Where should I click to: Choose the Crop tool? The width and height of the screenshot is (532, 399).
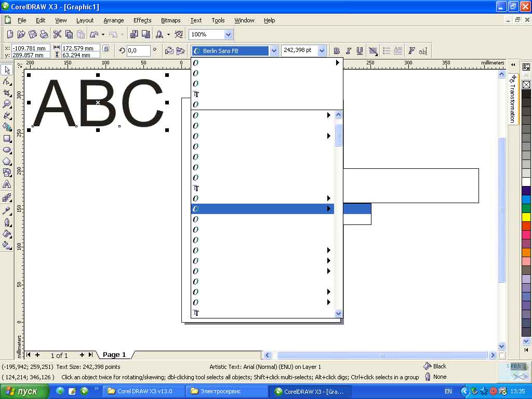click(7, 93)
